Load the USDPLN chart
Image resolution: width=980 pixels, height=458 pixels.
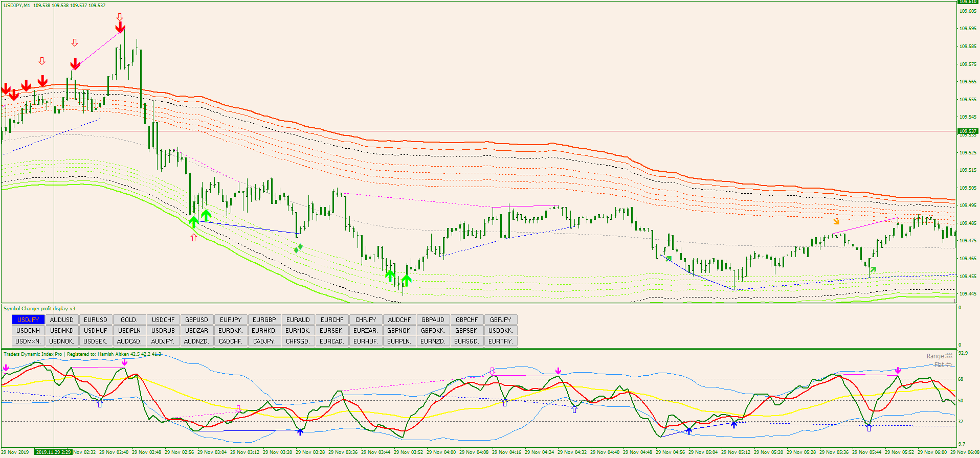129,330
